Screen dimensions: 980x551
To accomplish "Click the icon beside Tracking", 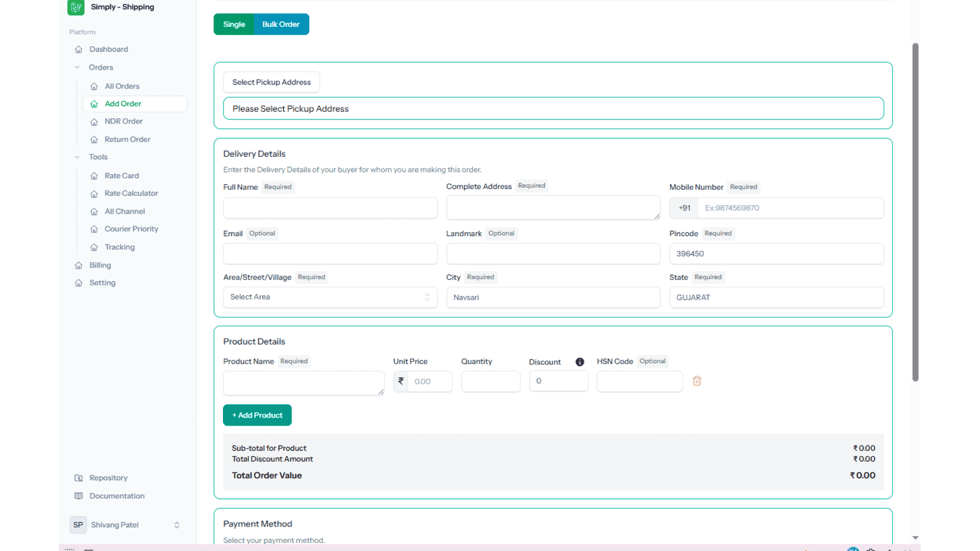I will (94, 247).
